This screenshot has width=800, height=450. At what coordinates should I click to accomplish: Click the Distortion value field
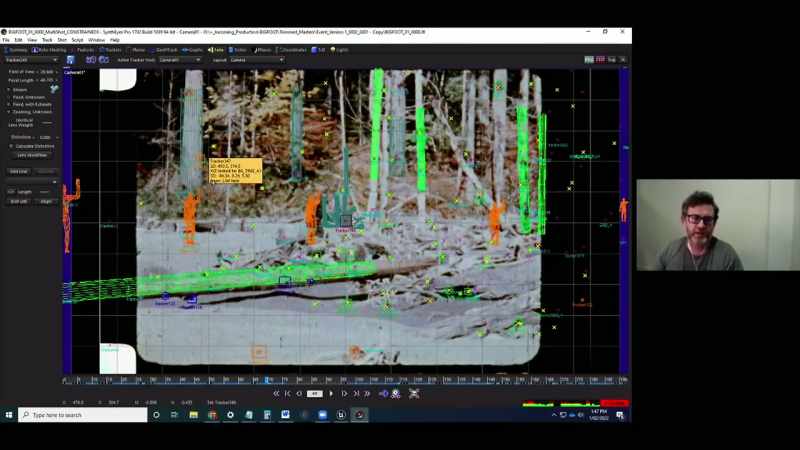pyautogui.click(x=45, y=137)
